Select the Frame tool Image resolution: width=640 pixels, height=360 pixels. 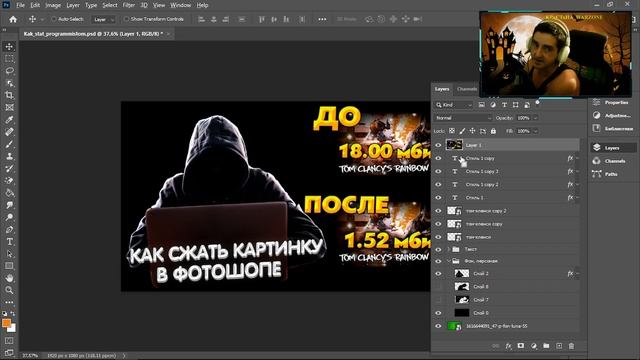pos(9,107)
